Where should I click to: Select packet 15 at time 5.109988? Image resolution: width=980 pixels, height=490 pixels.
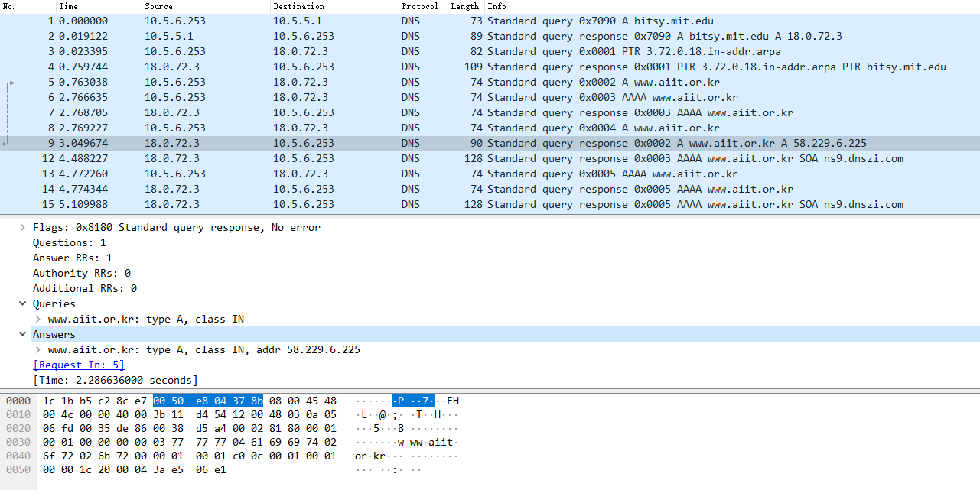click(490, 204)
